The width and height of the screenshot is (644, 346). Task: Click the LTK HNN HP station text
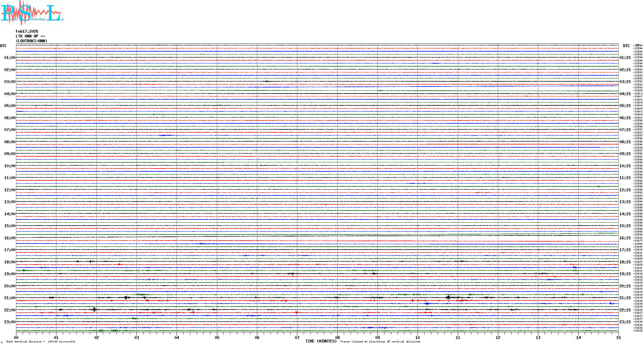[30, 36]
